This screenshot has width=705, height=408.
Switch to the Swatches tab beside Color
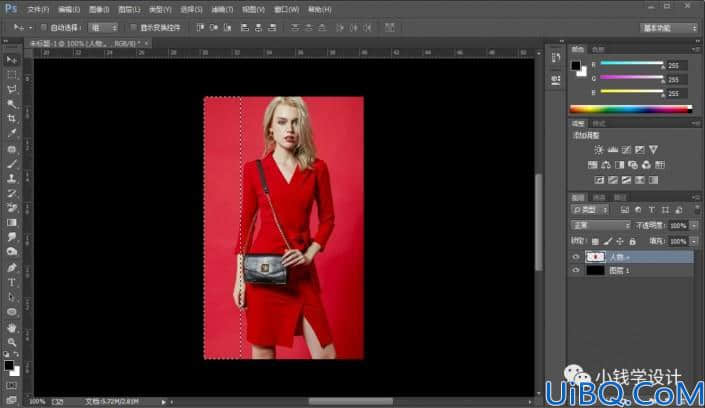[598, 49]
